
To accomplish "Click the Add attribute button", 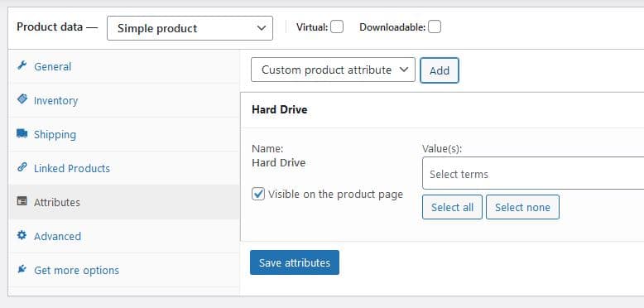I will 439,70.
